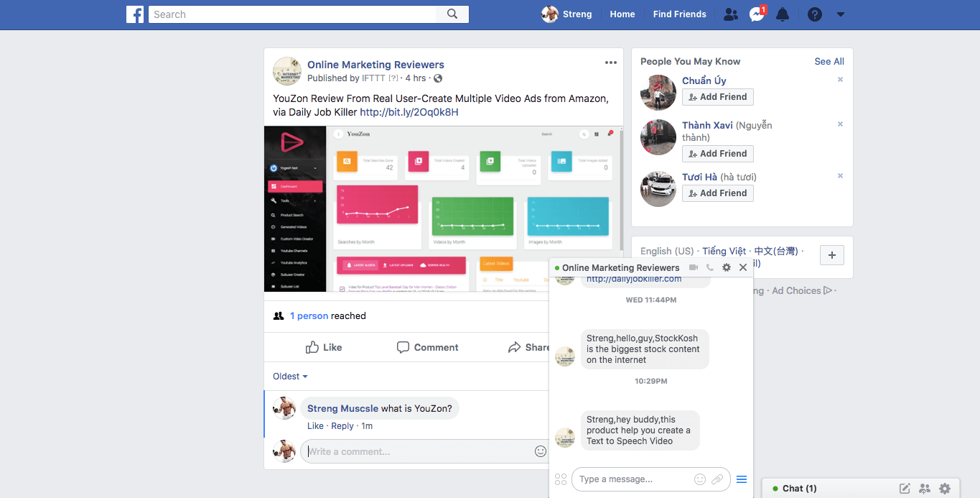Open the chat window options gear
This screenshot has height=498, width=980.
727,267
